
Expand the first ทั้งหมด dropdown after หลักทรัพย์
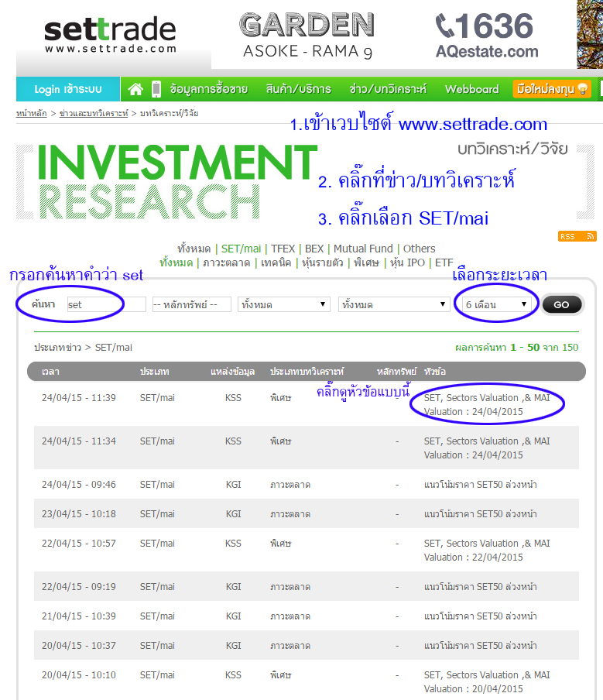coord(283,305)
